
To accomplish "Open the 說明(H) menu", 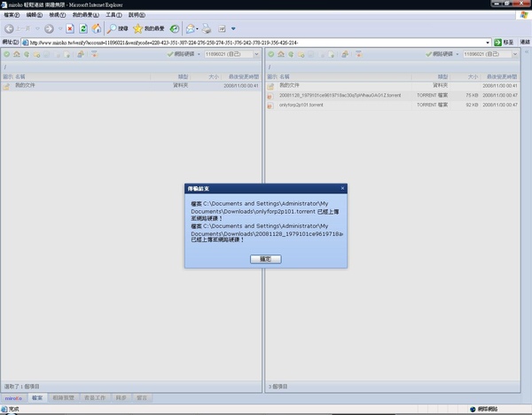I will 137,15.
